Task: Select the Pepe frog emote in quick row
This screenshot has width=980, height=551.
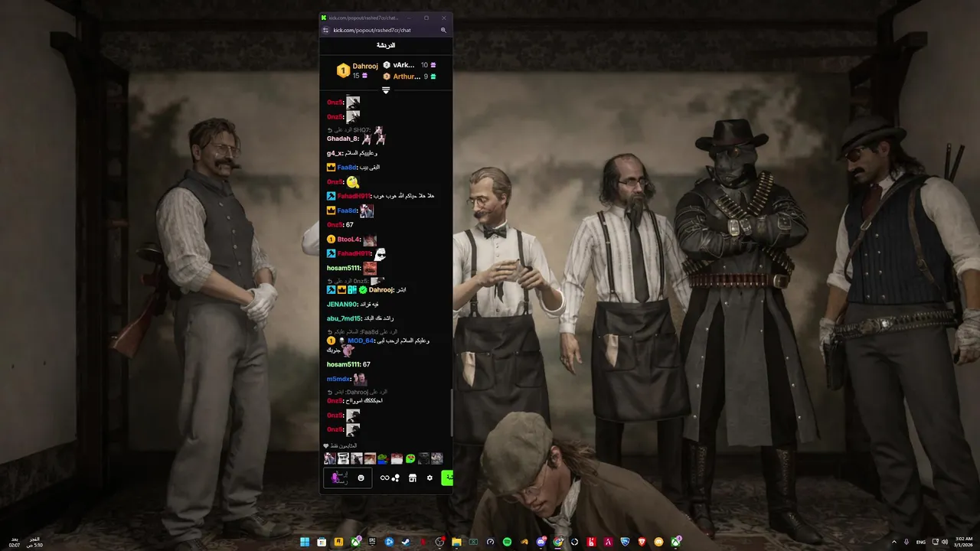Action: tap(383, 458)
